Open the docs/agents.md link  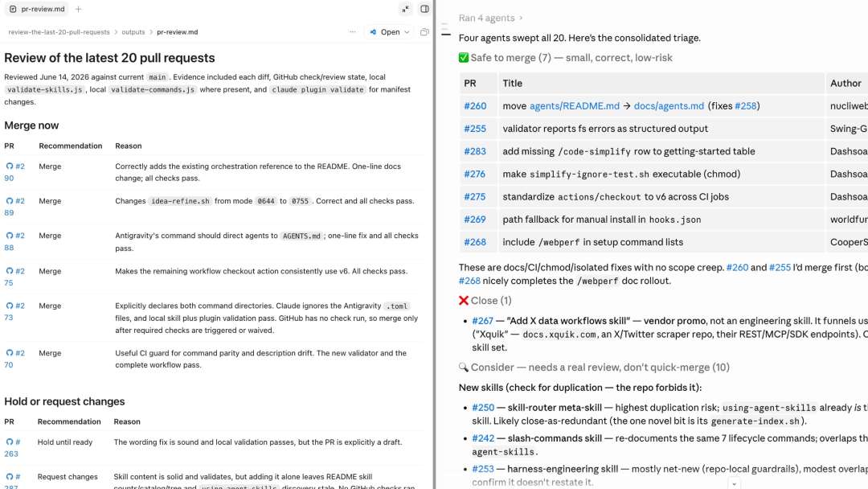[669, 106]
